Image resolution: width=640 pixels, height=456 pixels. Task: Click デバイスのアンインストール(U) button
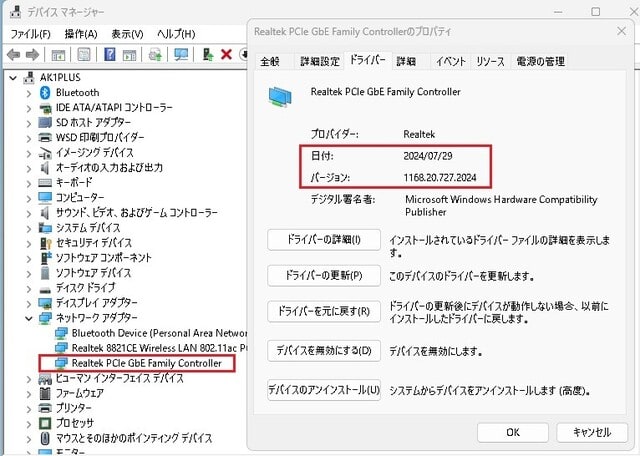coord(324,390)
